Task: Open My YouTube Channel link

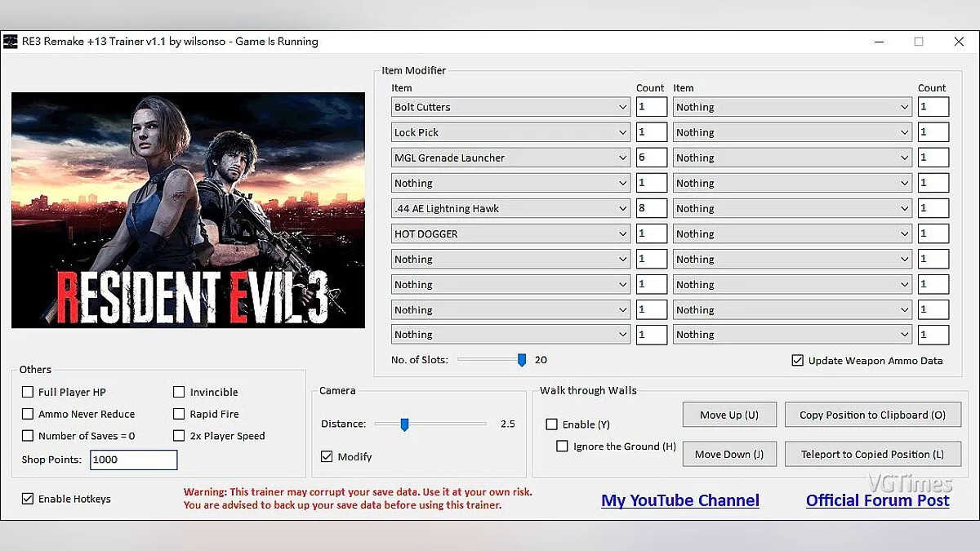Action: click(x=680, y=500)
